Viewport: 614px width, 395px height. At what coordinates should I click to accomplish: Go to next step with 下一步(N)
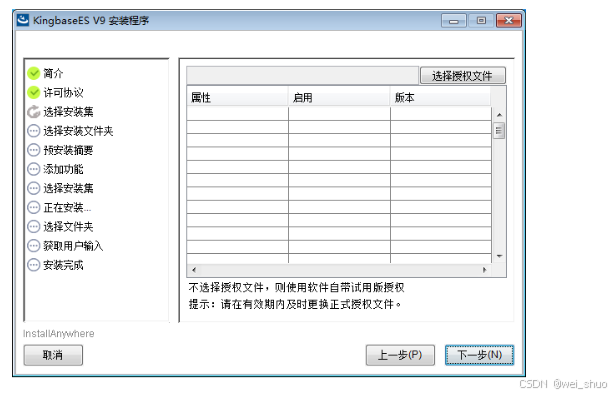pos(479,355)
